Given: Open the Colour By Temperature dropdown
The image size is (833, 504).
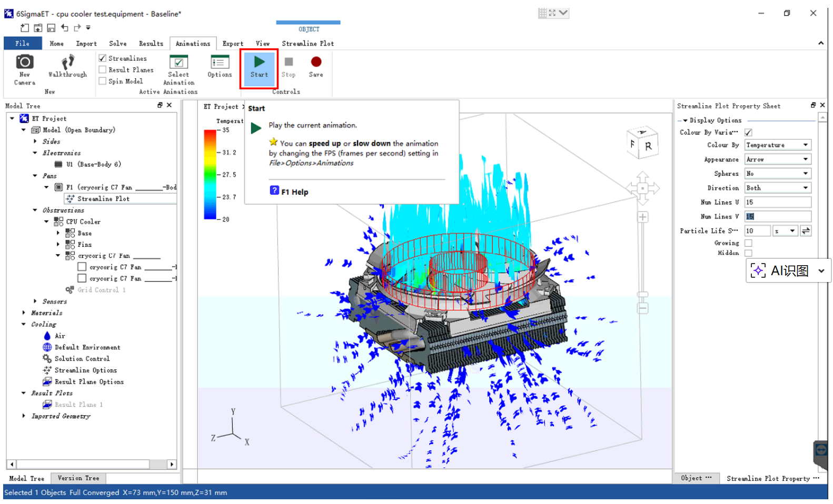Looking at the screenshot, I should point(778,145).
